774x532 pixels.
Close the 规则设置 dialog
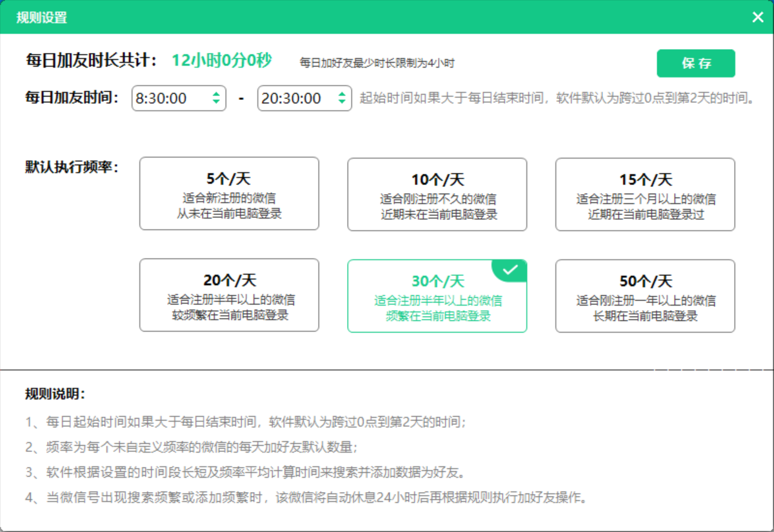click(758, 17)
